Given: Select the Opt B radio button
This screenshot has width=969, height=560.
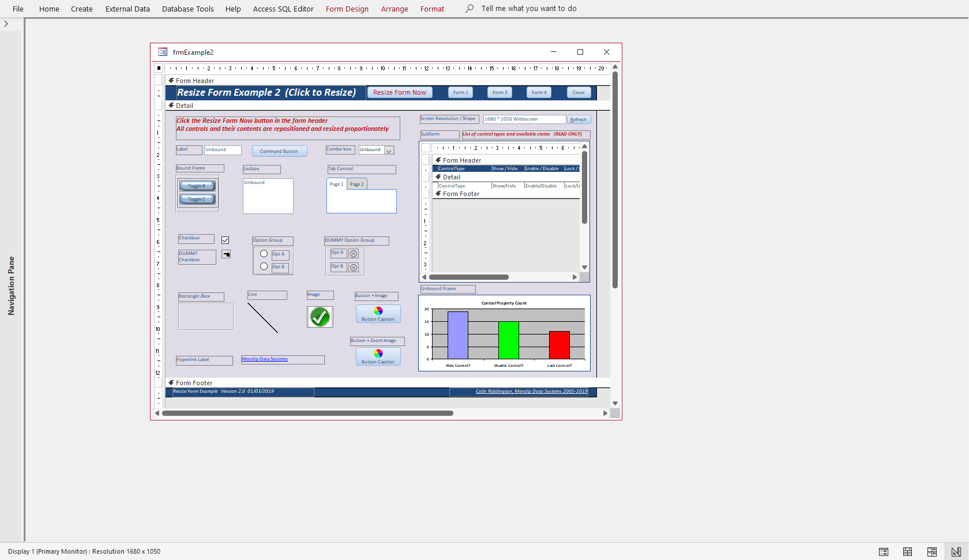Looking at the screenshot, I should coord(264,266).
